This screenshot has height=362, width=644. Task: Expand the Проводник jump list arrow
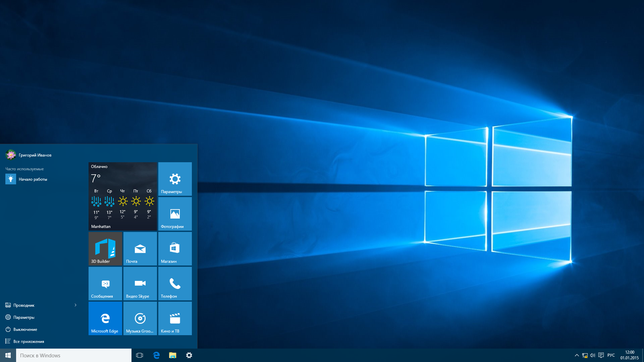click(75, 305)
